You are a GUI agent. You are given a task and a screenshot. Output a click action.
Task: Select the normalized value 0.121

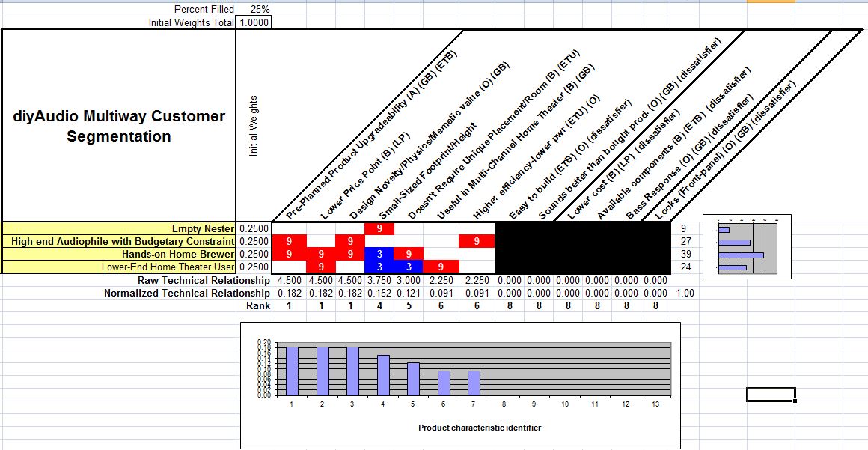tap(409, 293)
